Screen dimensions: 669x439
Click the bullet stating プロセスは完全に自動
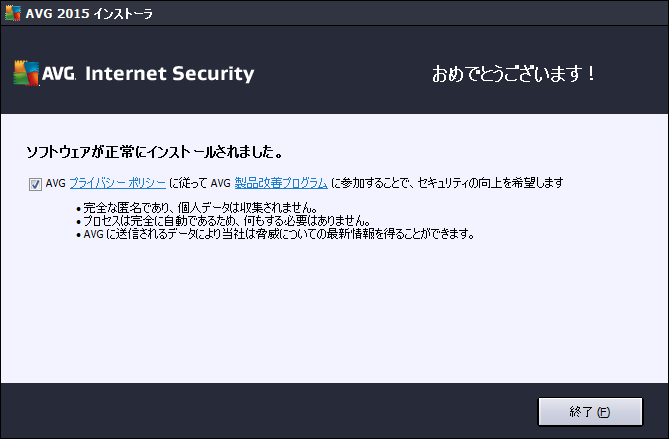[x=223, y=221]
